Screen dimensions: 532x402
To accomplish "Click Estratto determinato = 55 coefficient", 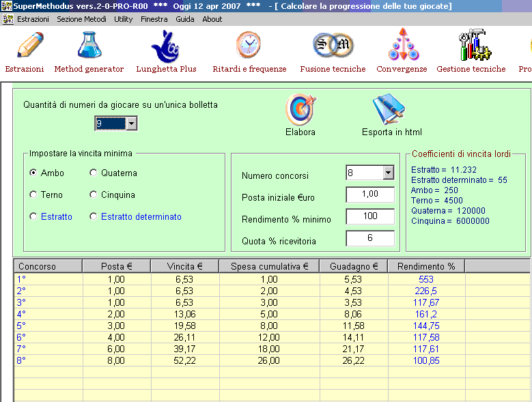I will [x=459, y=180].
